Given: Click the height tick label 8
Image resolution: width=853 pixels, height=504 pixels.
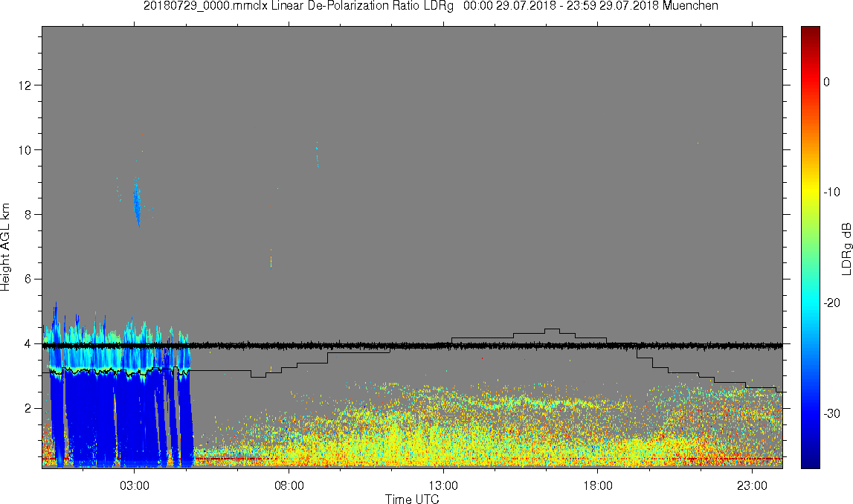Looking at the screenshot, I should coord(28,214).
